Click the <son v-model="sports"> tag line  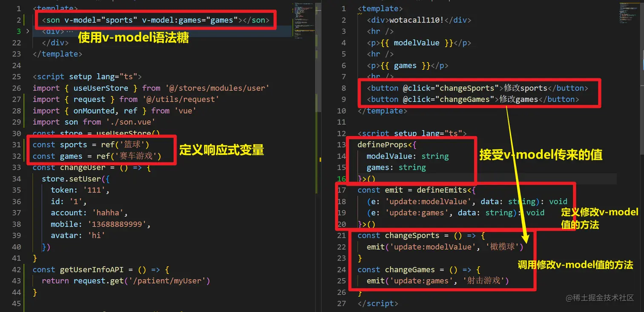click(x=155, y=20)
